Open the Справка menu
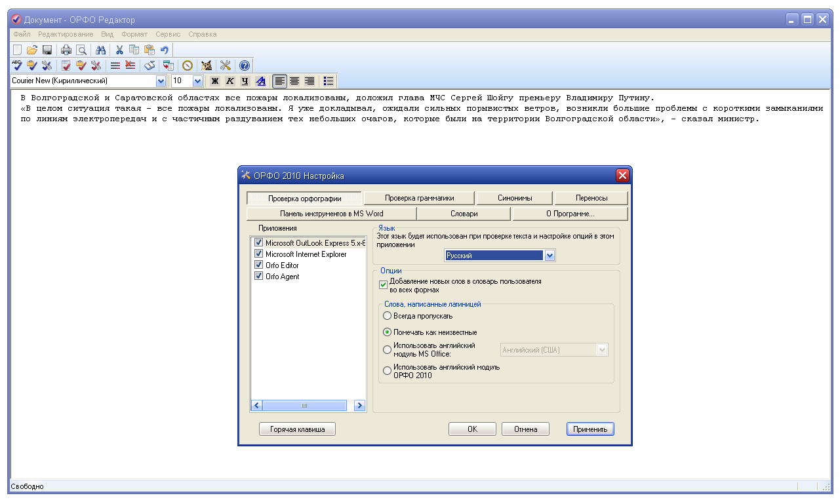The width and height of the screenshot is (840, 504). pyautogui.click(x=203, y=34)
